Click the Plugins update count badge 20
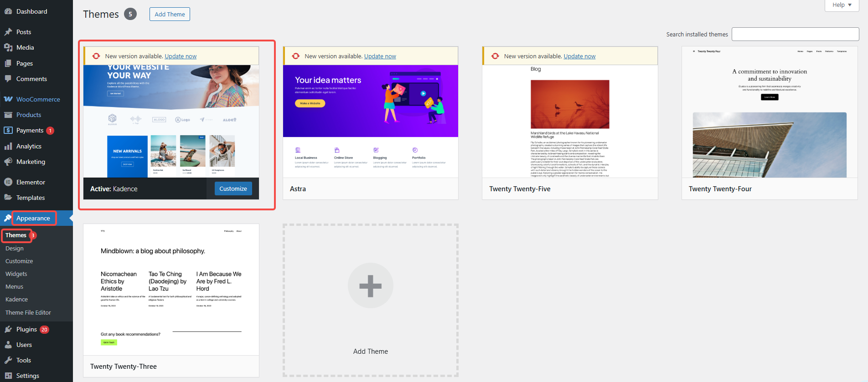868x382 pixels. point(44,330)
